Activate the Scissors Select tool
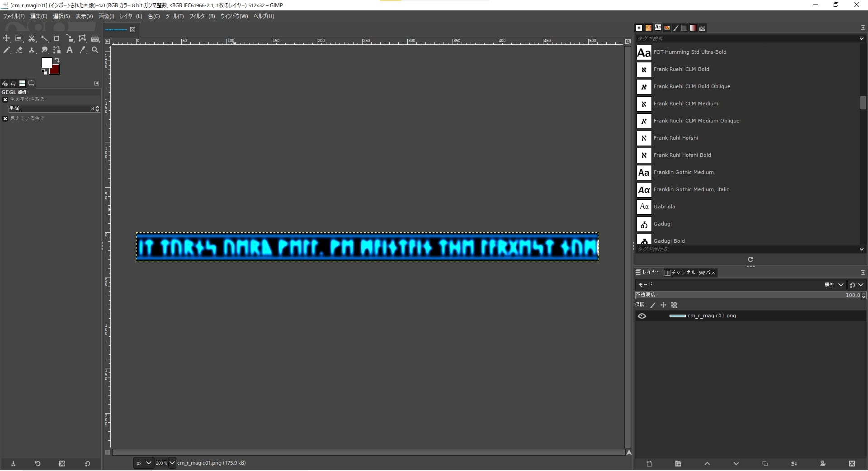The width and height of the screenshot is (868, 471). tap(32, 38)
